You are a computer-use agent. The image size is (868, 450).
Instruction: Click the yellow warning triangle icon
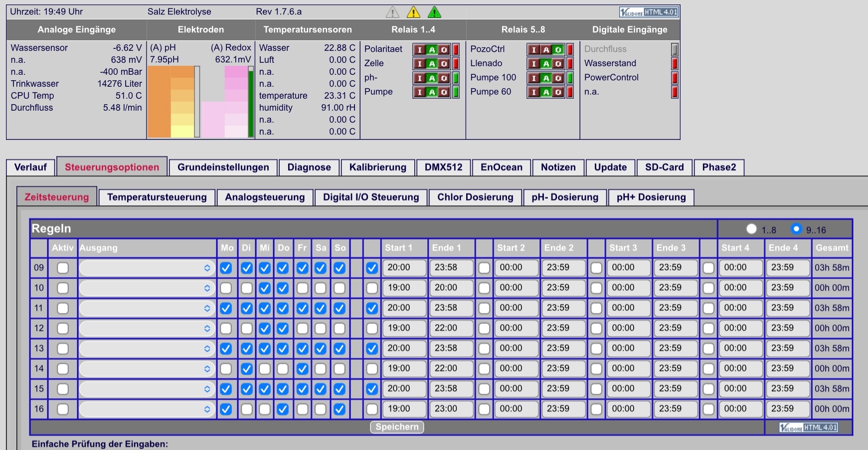[413, 11]
